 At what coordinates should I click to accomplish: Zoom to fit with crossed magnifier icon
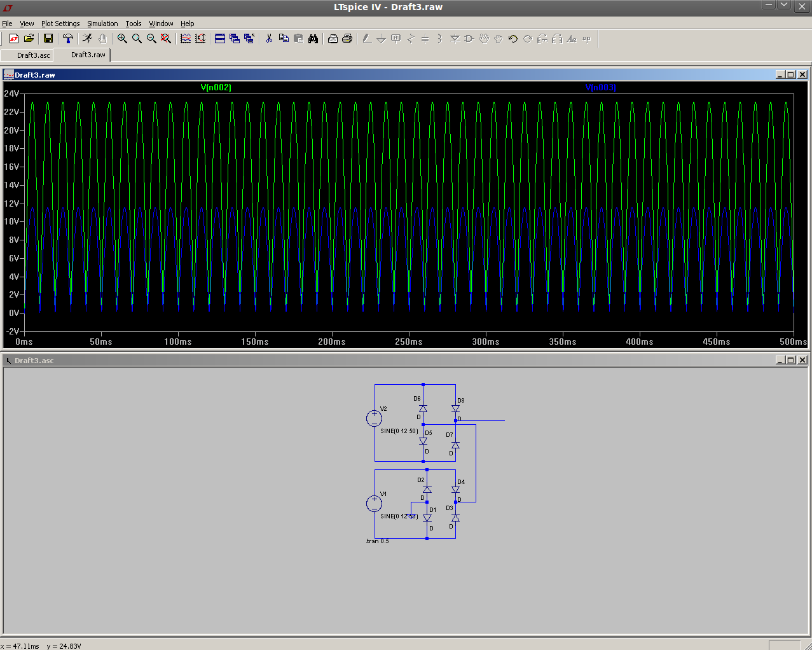pos(166,39)
